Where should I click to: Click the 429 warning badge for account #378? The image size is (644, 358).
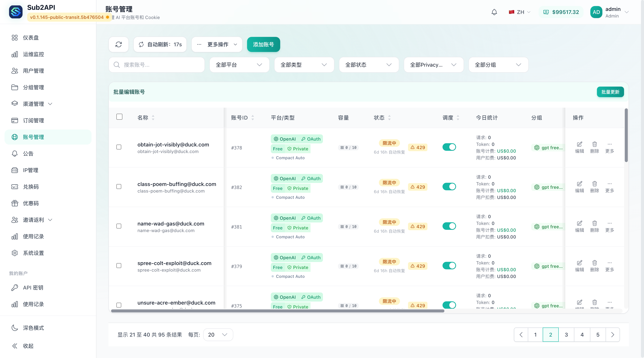[x=417, y=147]
